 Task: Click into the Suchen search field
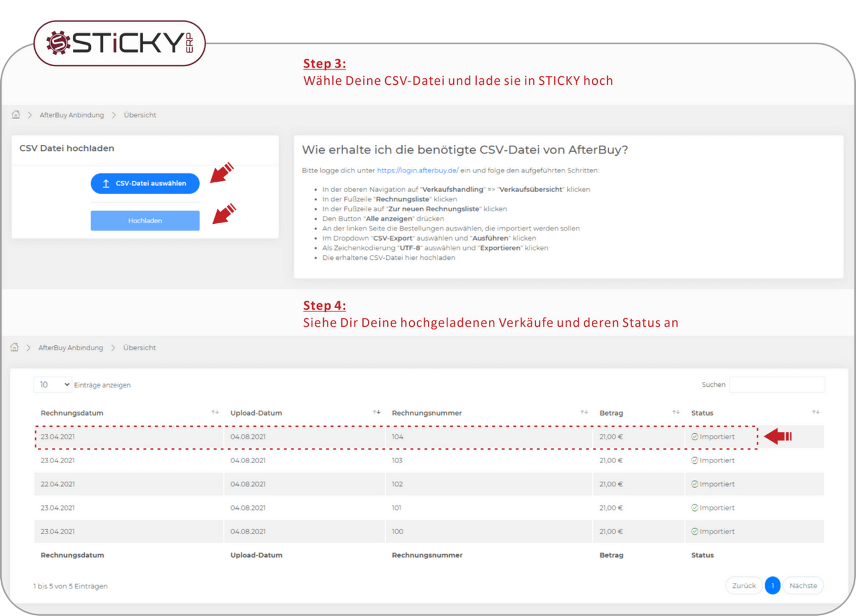pyautogui.click(x=776, y=384)
